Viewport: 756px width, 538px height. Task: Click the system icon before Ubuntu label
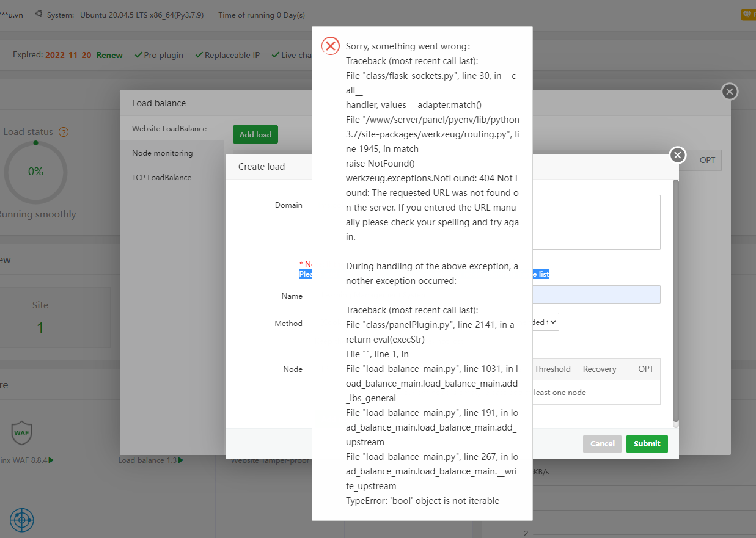point(39,14)
